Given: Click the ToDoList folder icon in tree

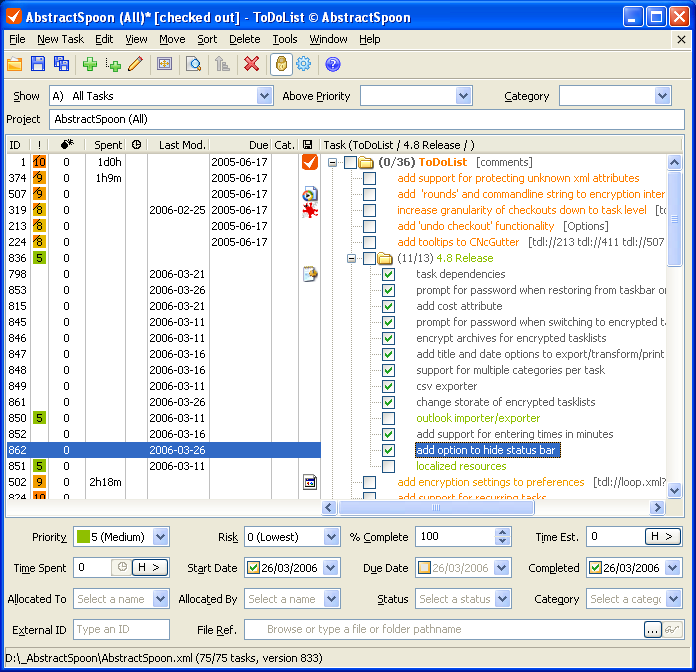Looking at the screenshot, I should 366,162.
